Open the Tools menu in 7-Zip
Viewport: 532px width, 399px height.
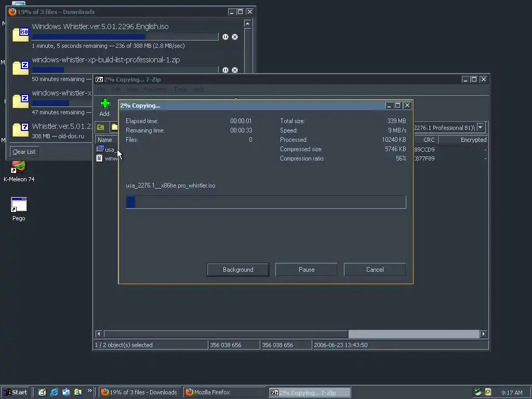point(180,89)
